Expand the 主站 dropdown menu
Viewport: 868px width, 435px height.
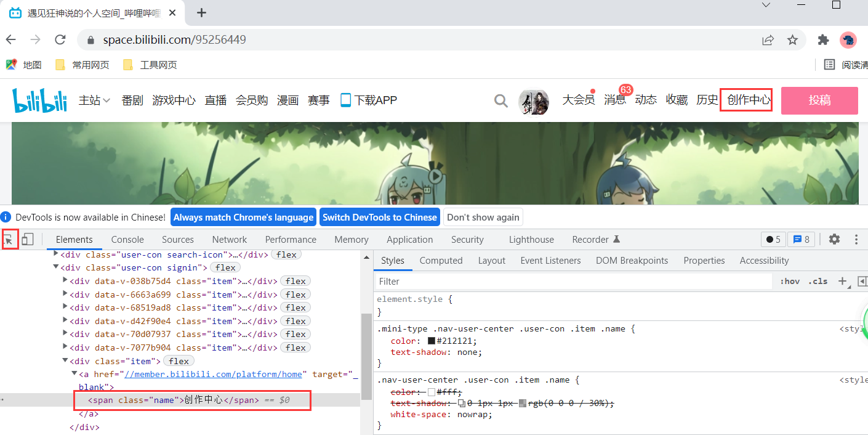point(94,100)
